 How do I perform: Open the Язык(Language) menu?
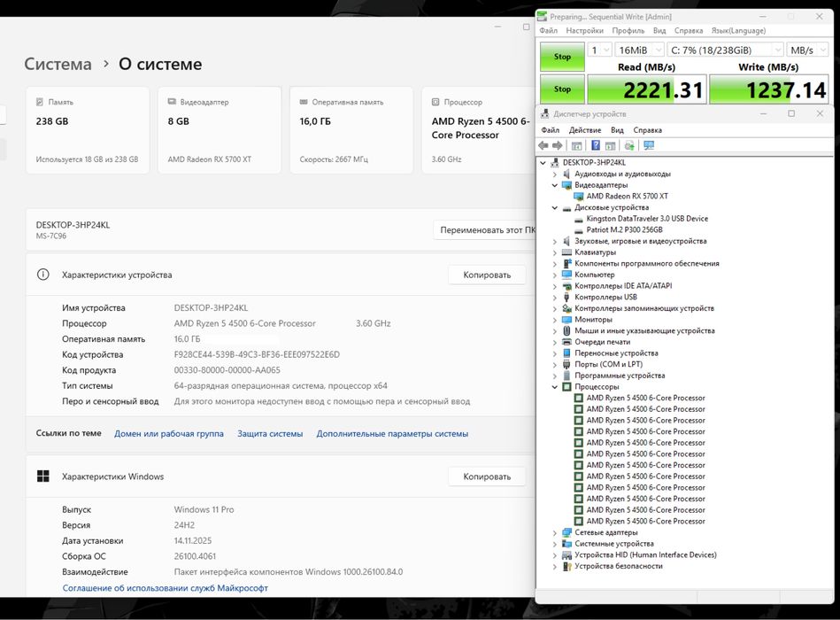pyautogui.click(x=739, y=30)
